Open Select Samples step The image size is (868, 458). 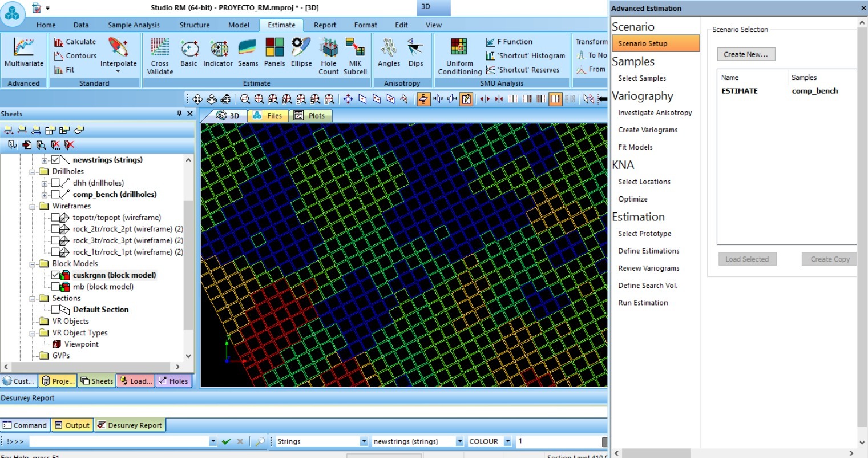[642, 78]
